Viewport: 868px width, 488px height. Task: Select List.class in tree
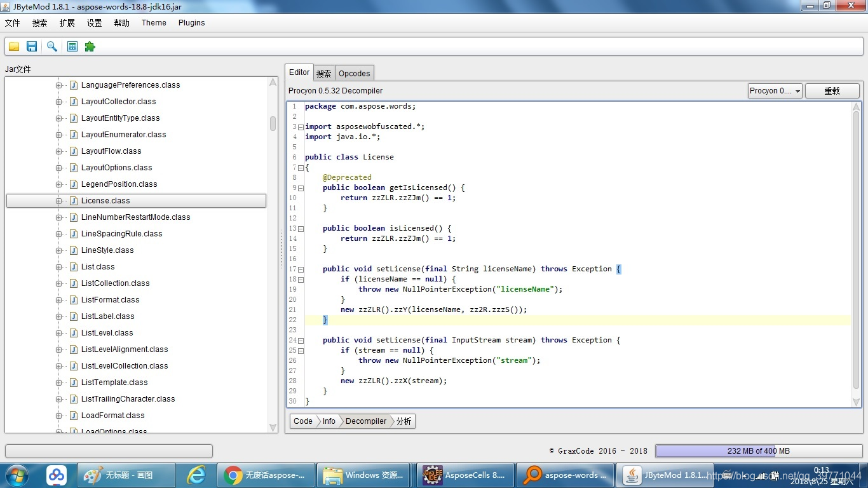pos(98,267)
